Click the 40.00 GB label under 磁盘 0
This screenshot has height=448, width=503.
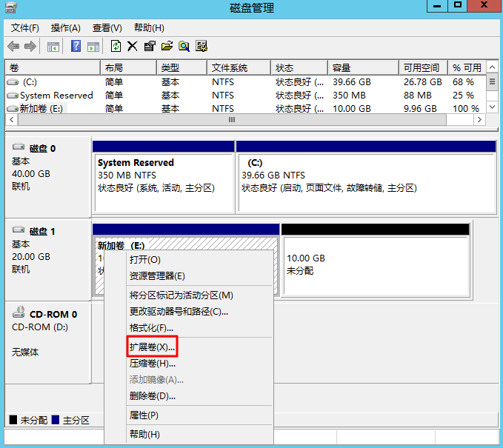click(x=31, y=174)
